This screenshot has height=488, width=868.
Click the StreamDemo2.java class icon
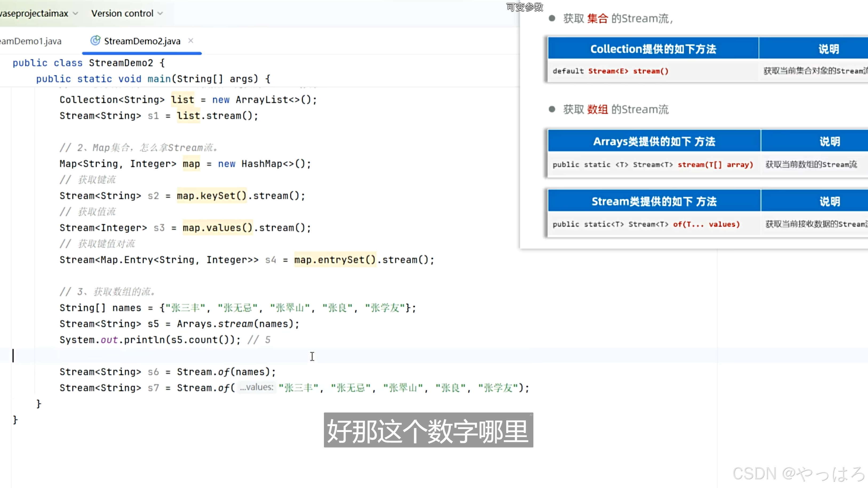point(95,41)
